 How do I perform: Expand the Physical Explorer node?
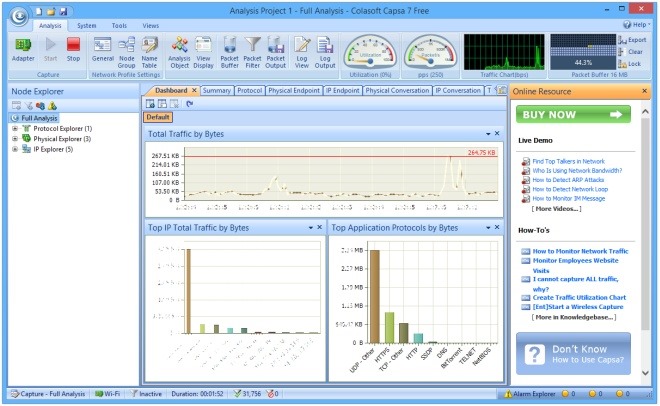[15, 138]
